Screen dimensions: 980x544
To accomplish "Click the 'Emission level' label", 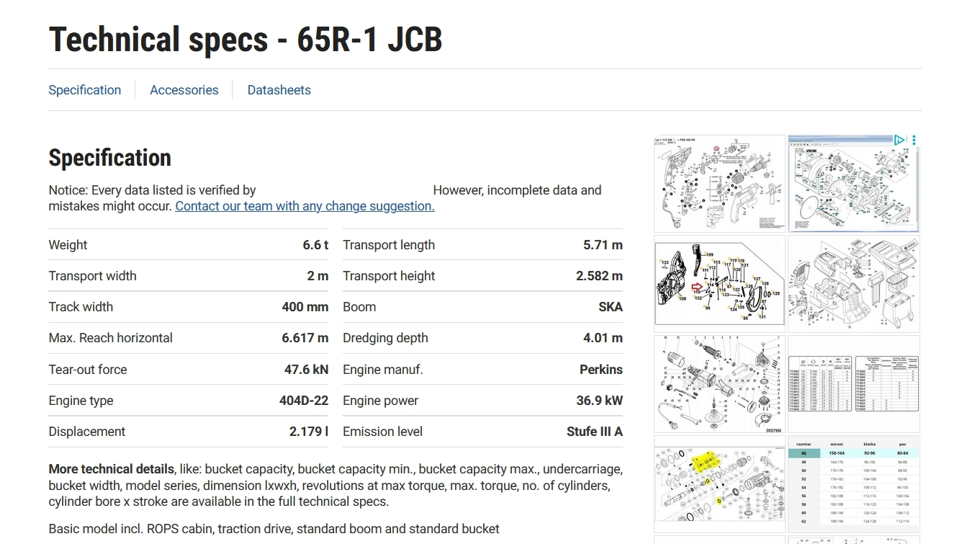I will click(x=382, y=432).
